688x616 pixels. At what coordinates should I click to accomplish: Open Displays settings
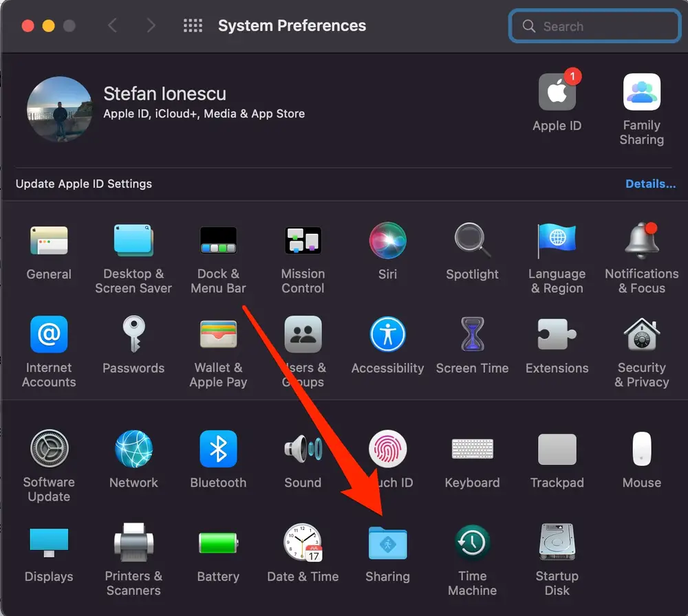pyautogui.click(x=49, y=542)
